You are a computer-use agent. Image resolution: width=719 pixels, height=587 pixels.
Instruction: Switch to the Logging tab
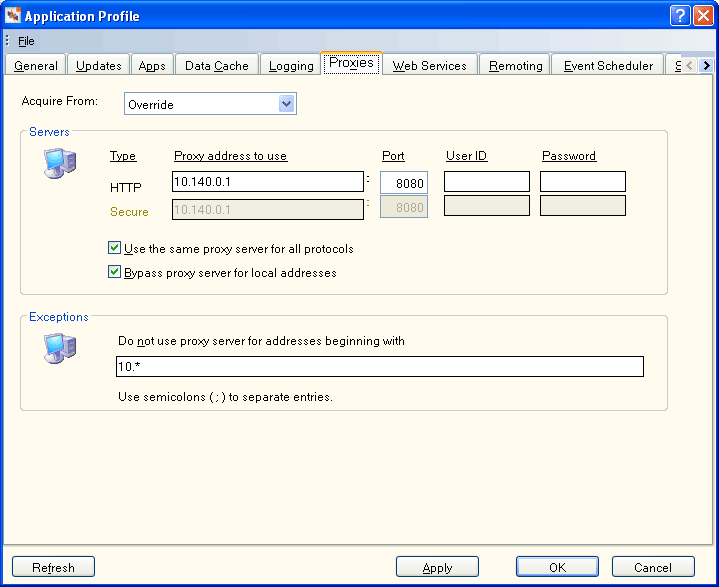pos(291,66)
